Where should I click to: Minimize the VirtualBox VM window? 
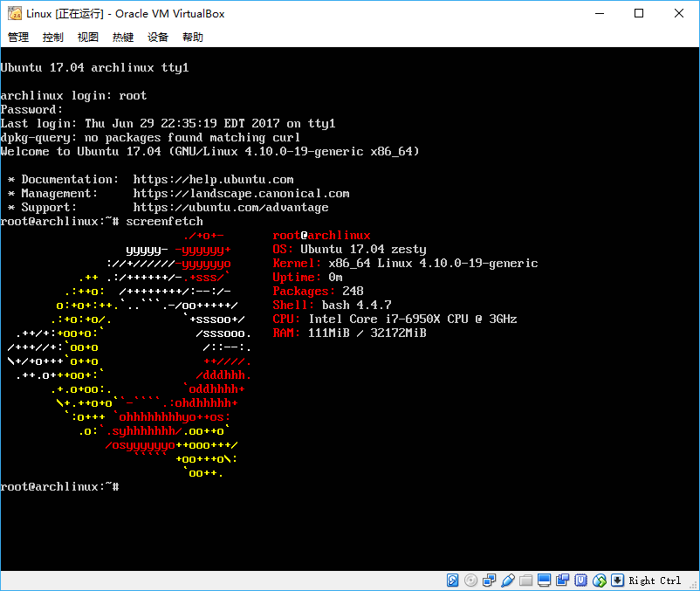[600, 13]
